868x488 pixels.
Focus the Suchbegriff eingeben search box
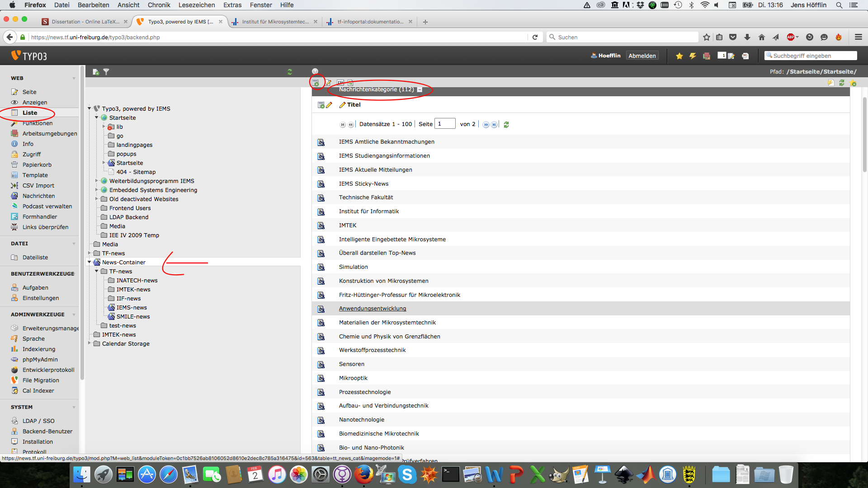[x=811, y=56]
